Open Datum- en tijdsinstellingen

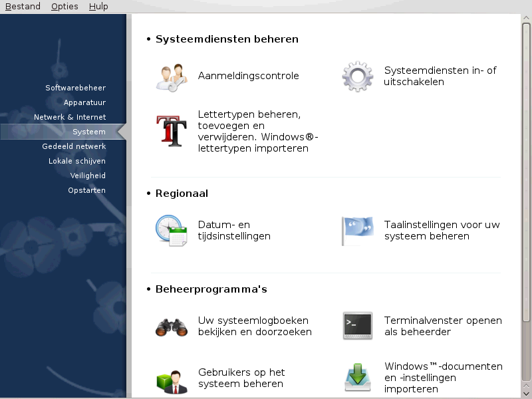click(234, 230)
